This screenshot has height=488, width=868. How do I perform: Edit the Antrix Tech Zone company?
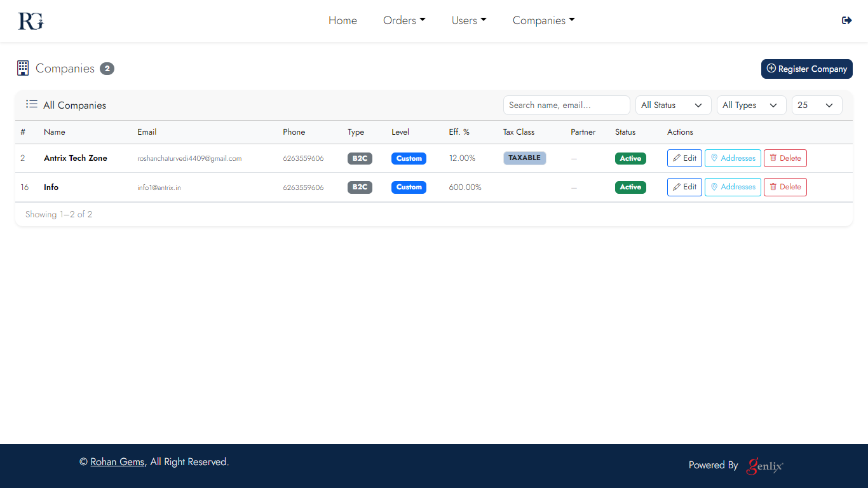coord(684,158)
